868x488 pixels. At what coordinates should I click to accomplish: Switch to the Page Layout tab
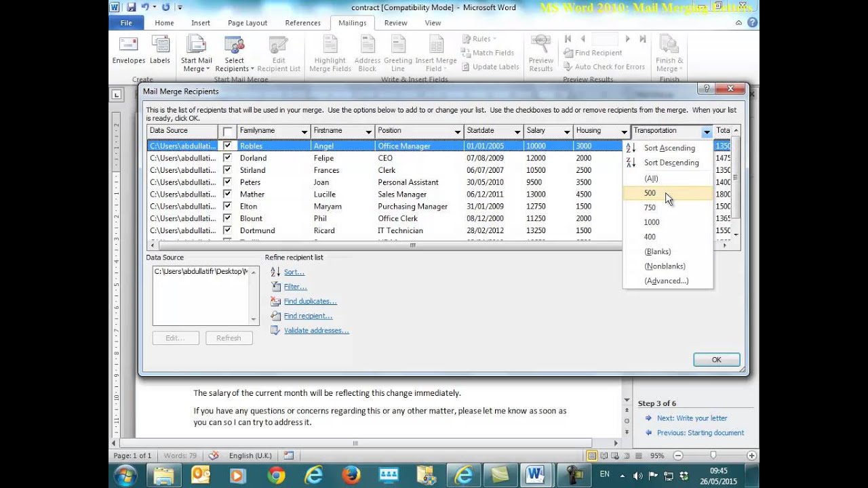(248, 22)
